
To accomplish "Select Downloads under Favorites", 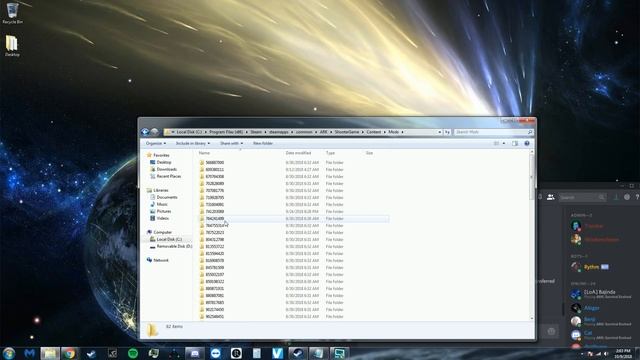I will coord(163,169).
